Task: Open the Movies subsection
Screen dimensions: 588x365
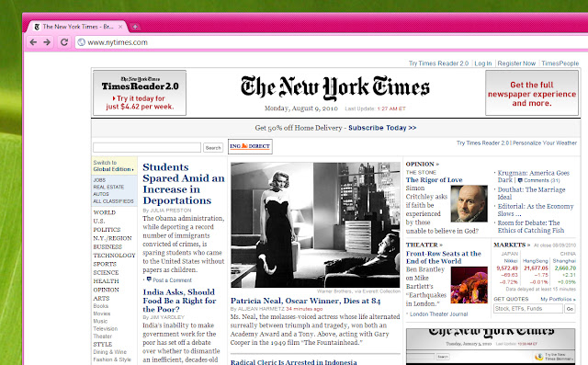Action: [102, 314]
